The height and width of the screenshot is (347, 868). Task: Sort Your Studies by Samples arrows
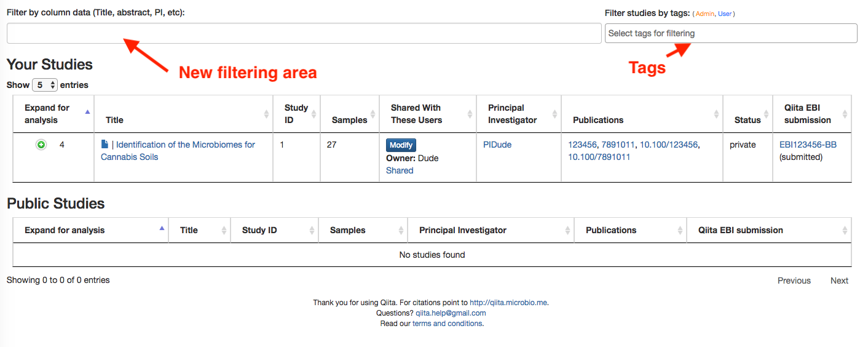372,114
